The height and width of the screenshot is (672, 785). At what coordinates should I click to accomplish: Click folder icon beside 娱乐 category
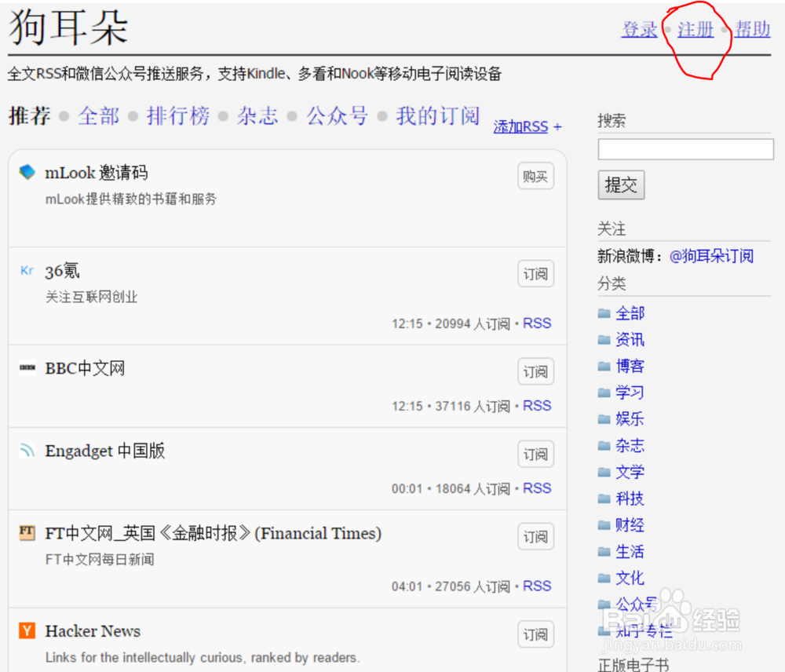pyautogui.click(x=604, y=419)
